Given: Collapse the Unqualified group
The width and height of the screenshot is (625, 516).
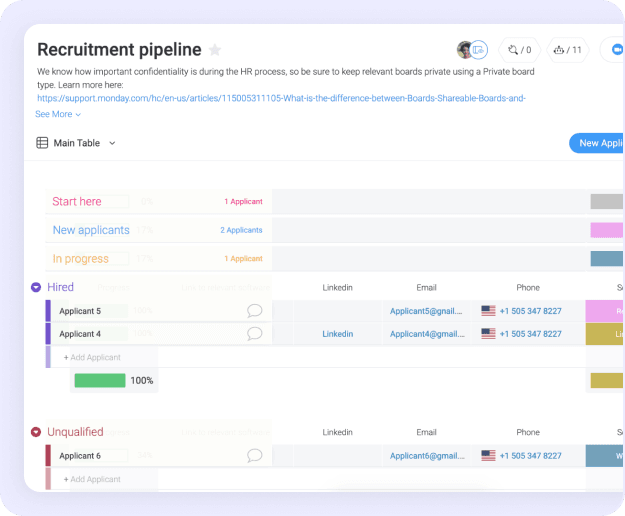Looking at the screenshot, I should click(36, 433).
